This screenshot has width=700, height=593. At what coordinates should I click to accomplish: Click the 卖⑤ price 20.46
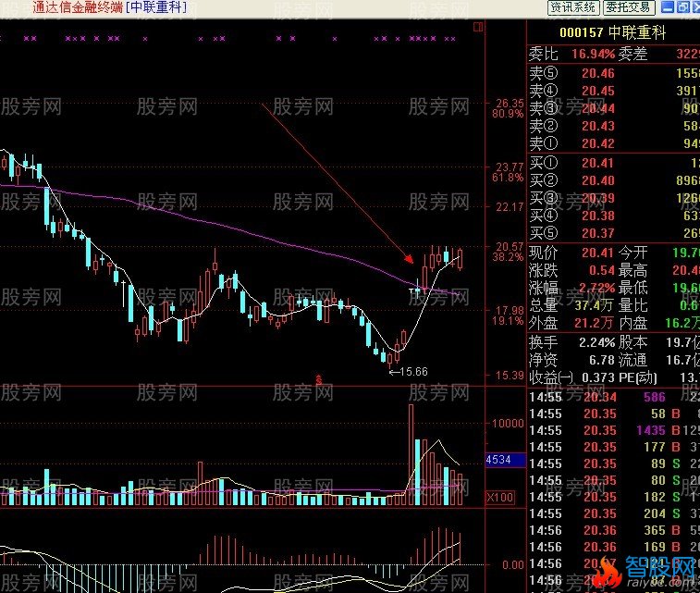click(598, 73)
